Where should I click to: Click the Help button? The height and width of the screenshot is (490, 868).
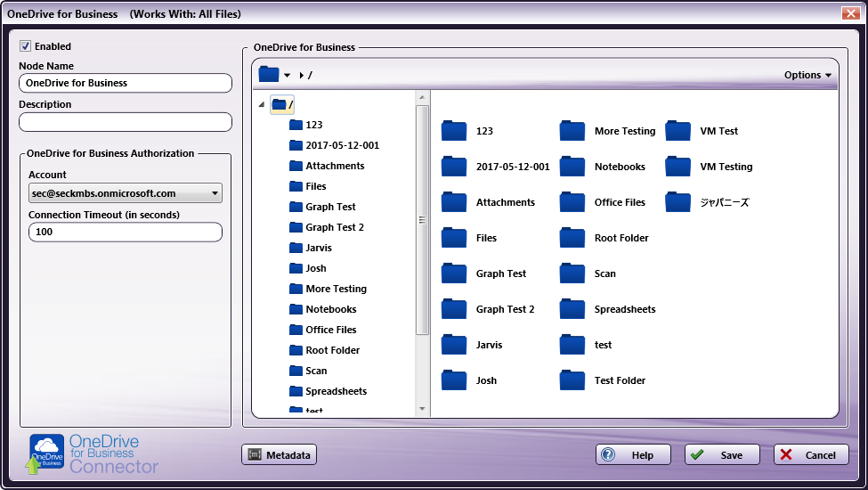point(633,454)
